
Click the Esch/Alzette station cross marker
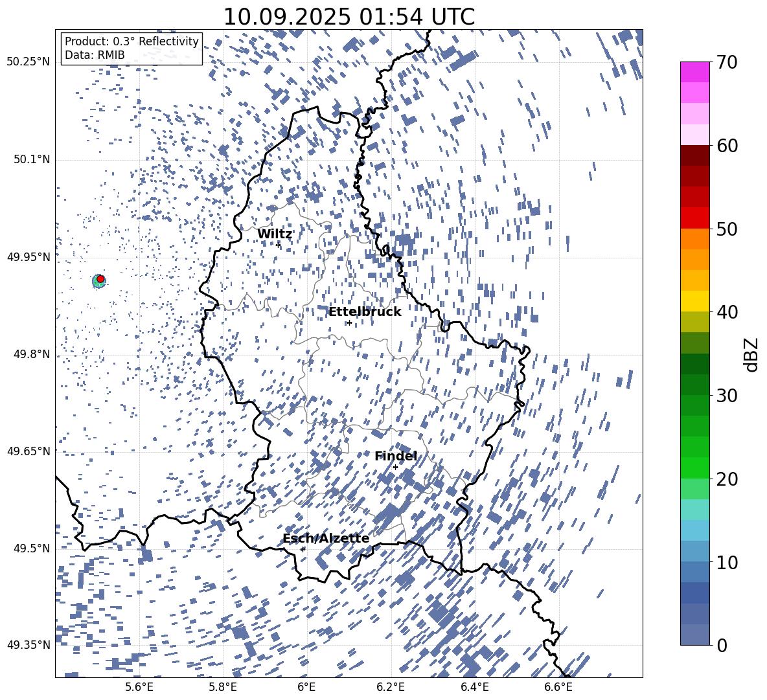303,549
